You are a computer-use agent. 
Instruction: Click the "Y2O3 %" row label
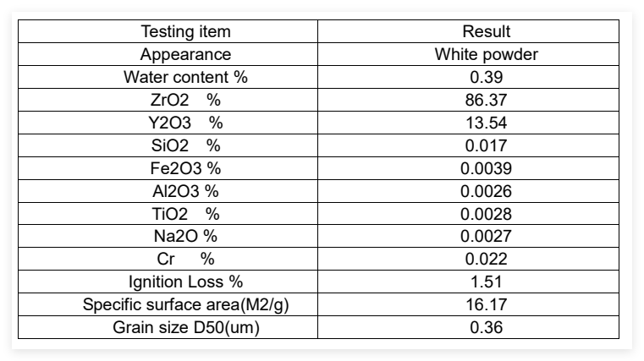(x=185, y=123)
